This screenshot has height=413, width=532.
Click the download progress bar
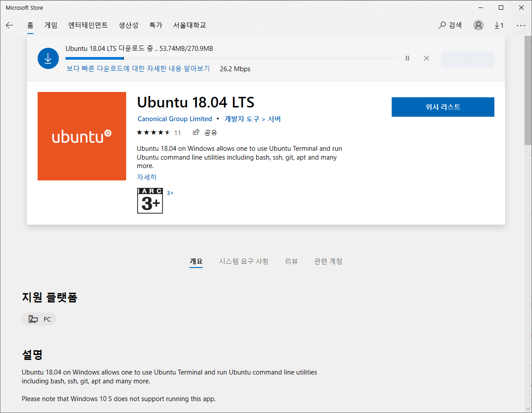(231, 58)
